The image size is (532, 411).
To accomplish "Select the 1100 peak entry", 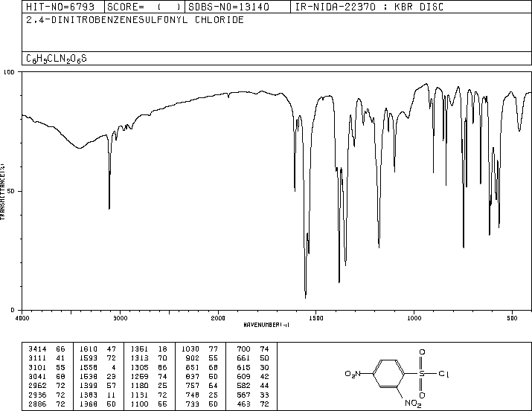I will (x=149, y=404).
